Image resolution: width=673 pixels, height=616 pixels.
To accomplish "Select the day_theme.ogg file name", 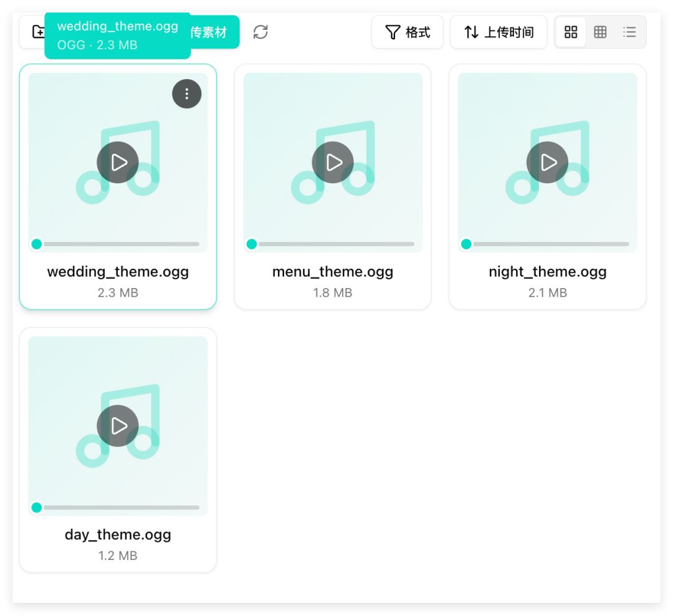I will tap(118, 535).
